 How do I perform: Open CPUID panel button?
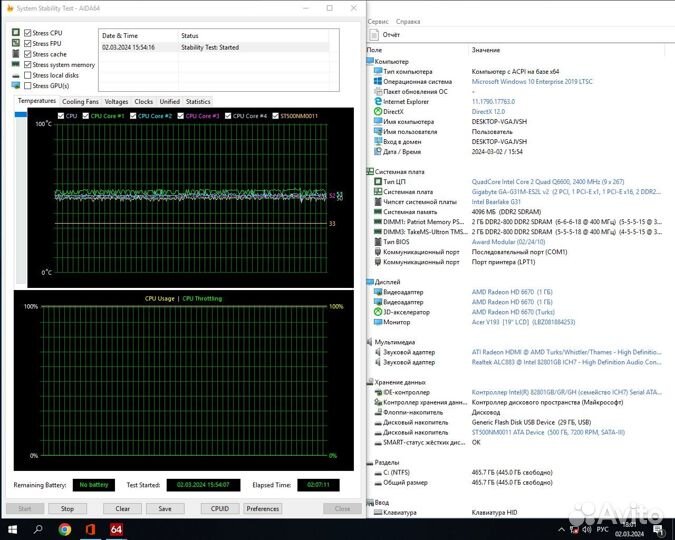pyautogui.click(x=220, y=509)
